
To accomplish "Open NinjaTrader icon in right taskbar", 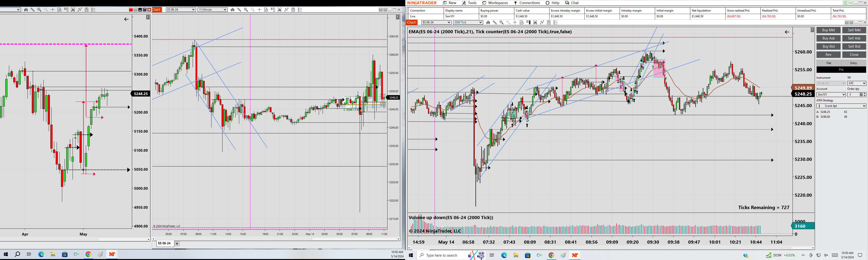I will pyautogui.click(x=575, y=255).
